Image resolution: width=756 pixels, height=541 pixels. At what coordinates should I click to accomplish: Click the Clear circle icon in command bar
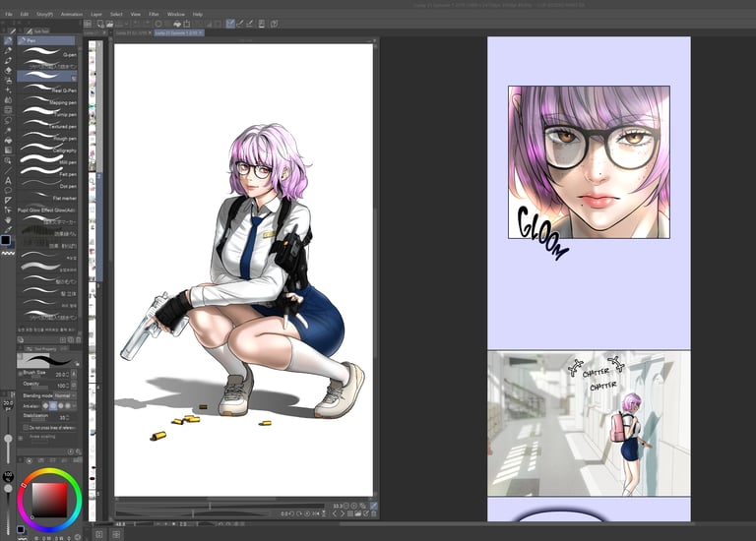(x=158, y=24)
